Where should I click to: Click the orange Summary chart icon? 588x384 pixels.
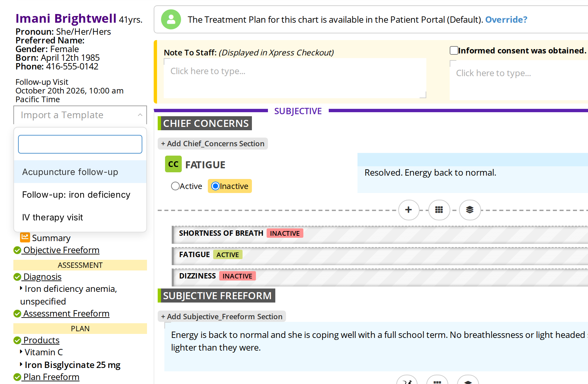[25, 237]
